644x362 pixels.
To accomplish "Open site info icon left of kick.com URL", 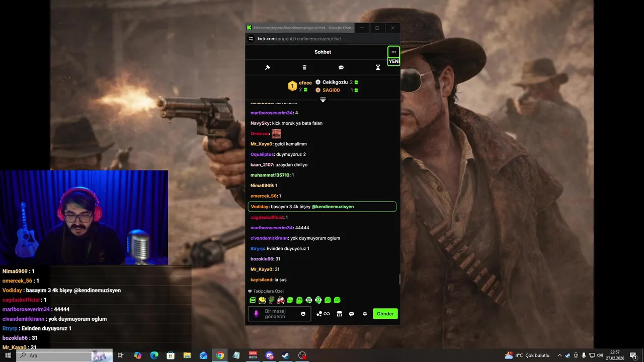I will (251, 39).
